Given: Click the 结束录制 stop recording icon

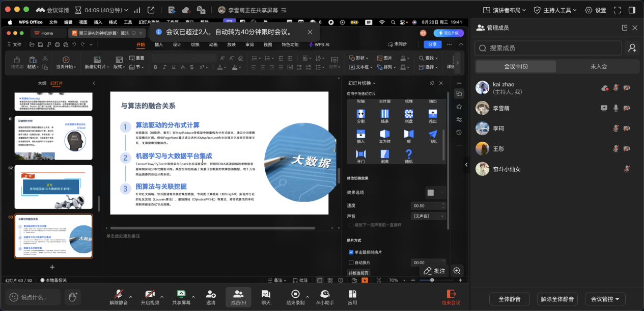Looking at the screenshot, I should (295, 294).
